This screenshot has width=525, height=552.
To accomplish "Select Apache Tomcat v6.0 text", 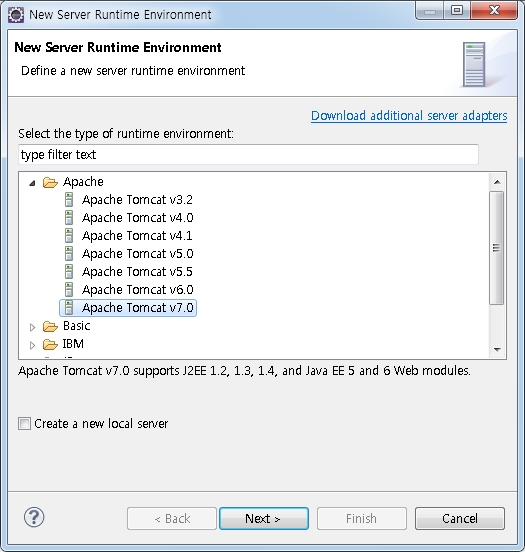I will click(x=138, y=289).
